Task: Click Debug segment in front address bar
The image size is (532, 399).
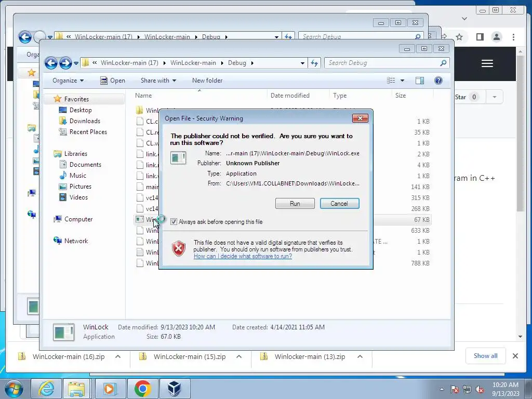Action: [237, 63]
